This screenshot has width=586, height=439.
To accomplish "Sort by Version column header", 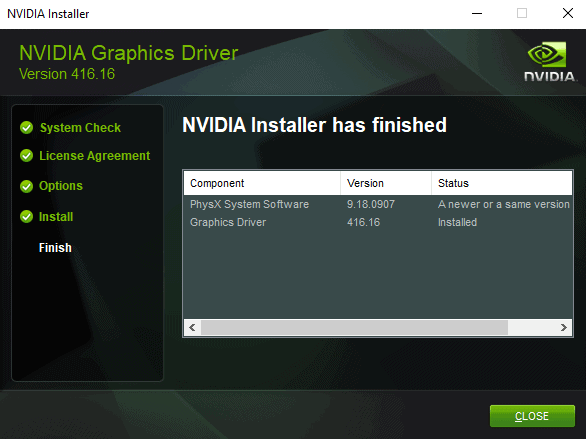I will click(386, 183).
